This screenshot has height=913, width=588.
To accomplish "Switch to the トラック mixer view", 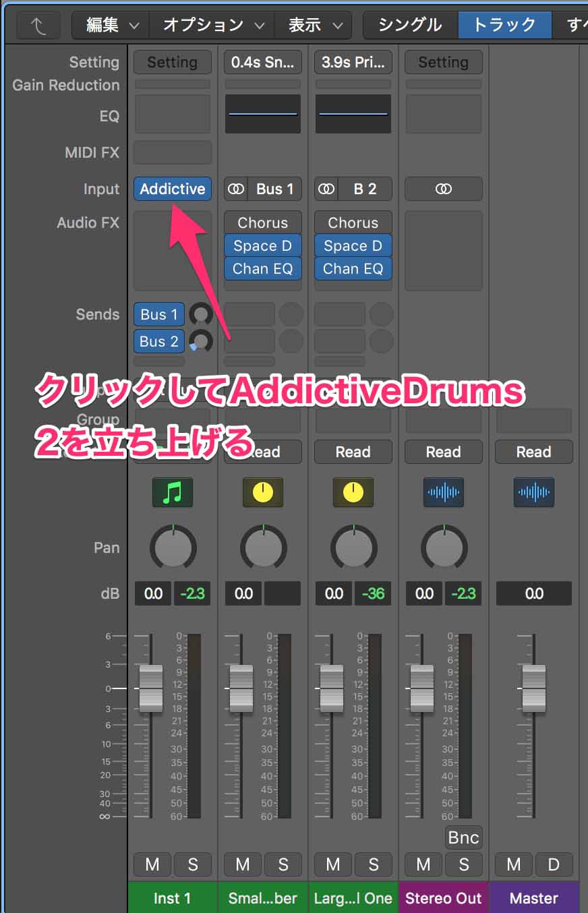I will (x=505, y=26).
